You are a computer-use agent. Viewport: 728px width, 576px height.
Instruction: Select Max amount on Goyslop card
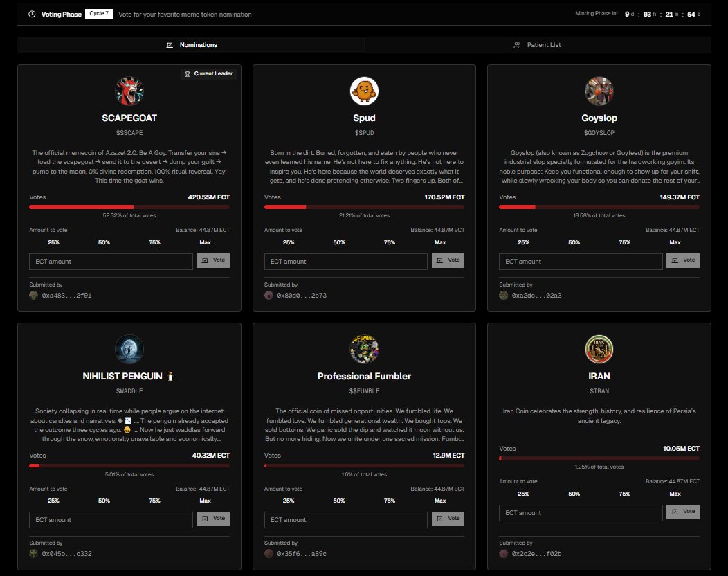click(675, 242)
